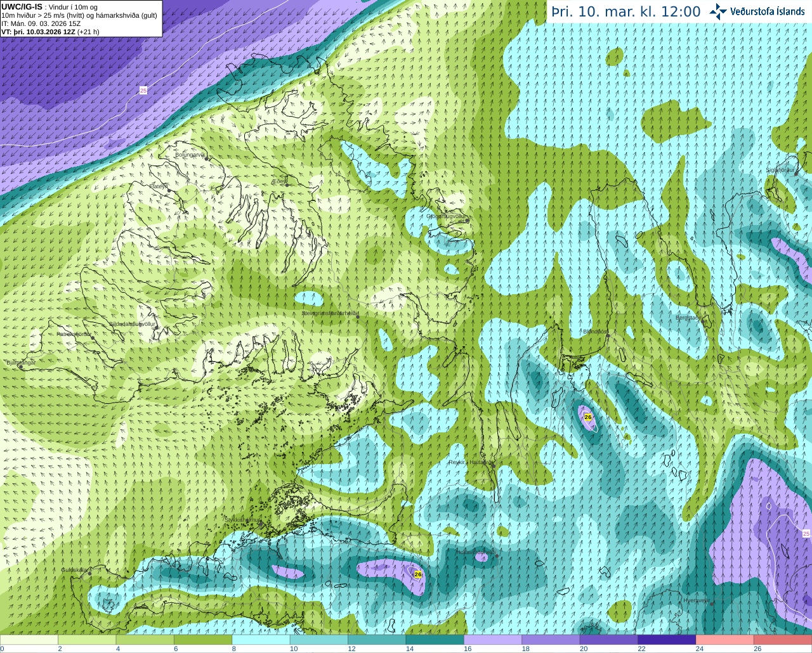The height and width of the screenshot is (653, 812).
Task: Click the Veðurstofa Íslands logo text
Action: point(767,11)
